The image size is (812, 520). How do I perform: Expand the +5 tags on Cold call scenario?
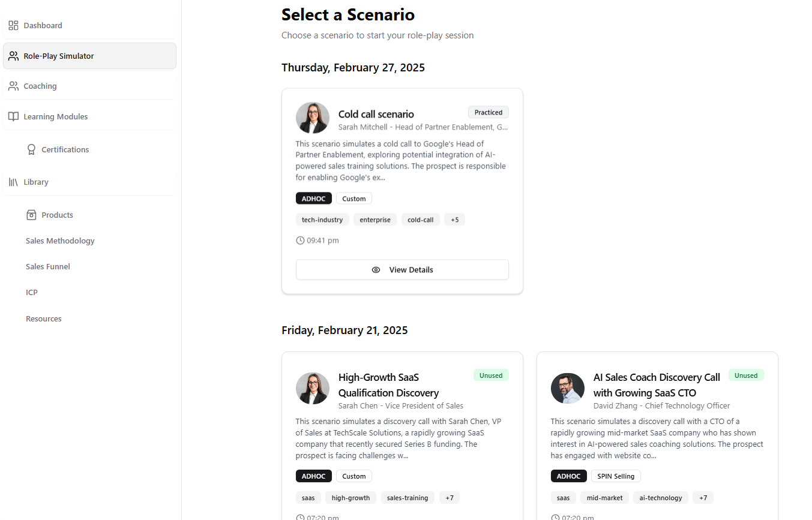coord(454,220)
